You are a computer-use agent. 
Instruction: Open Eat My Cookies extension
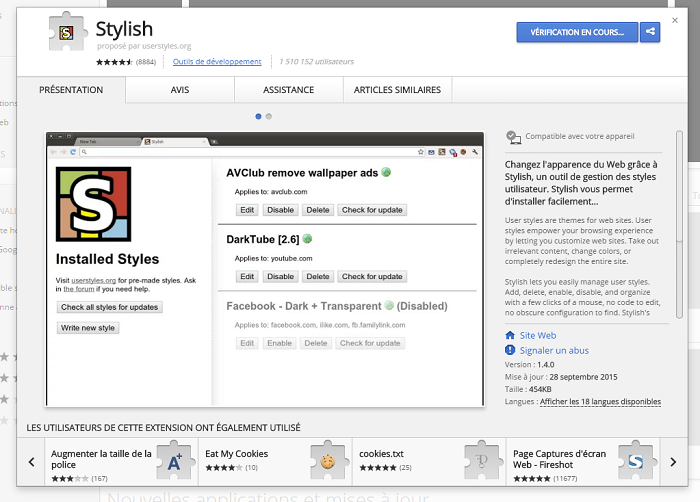pos(275,462)
